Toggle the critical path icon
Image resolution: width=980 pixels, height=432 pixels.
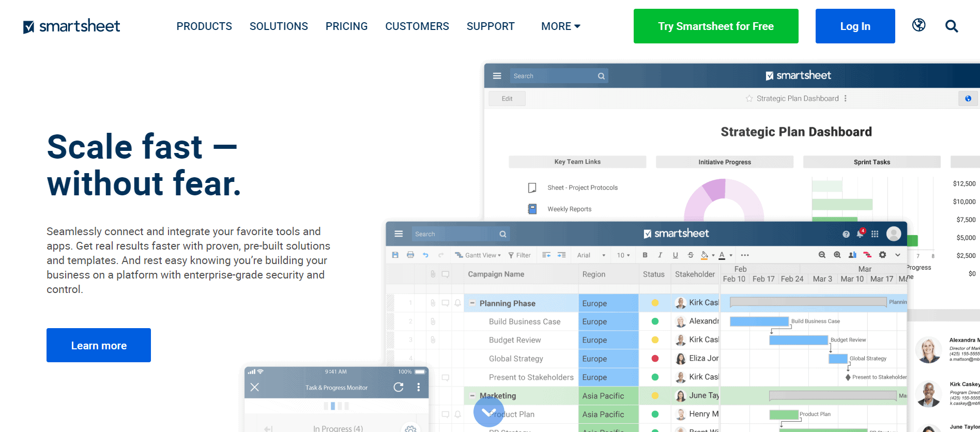[x=867, y=255]
